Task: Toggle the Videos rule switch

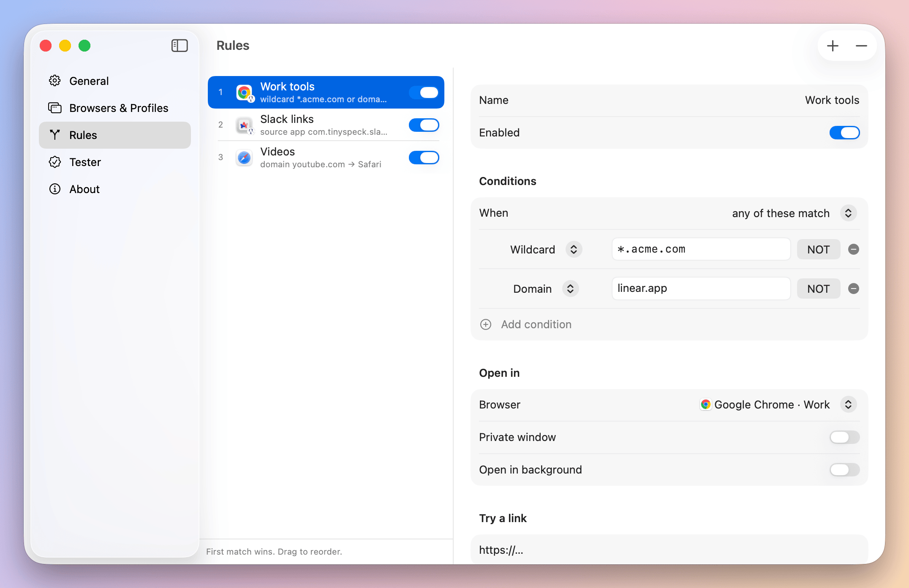Action: 424,158
